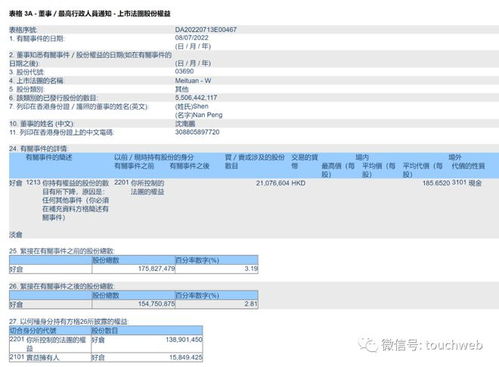
Task: Click '(日 / 月 / 年)' under date 08/07/2022
Action: tap(193, 46)
